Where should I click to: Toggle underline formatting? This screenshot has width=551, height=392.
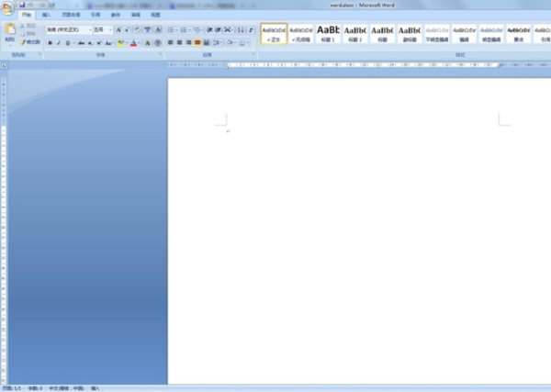(x=67, y=43)
